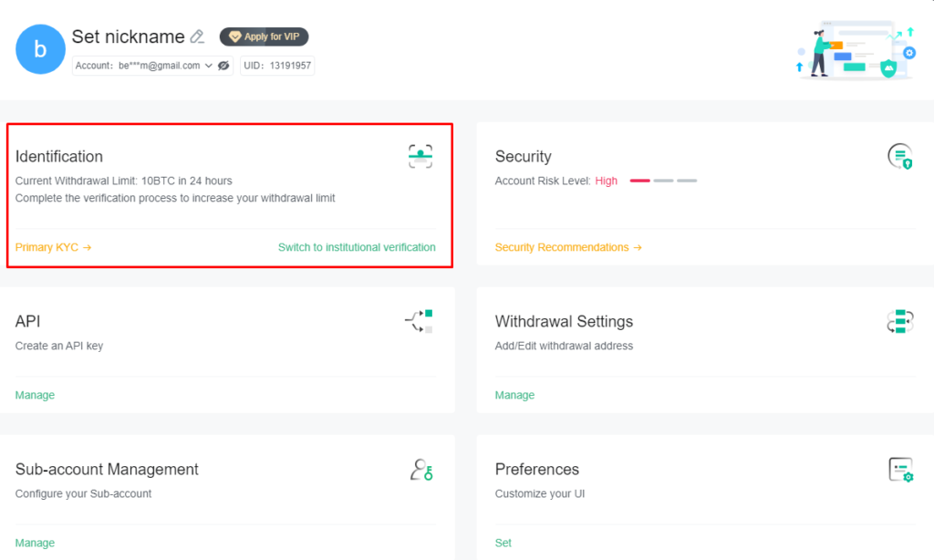Viewport: 934px width, 560px height.
Task: Select the Preferences card header
Action: 537,469
